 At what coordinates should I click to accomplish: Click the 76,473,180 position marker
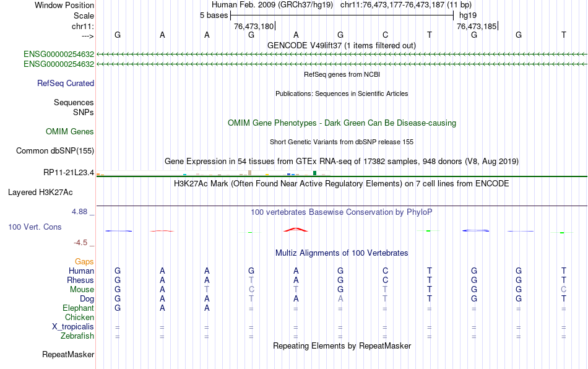tap(254, 26)
